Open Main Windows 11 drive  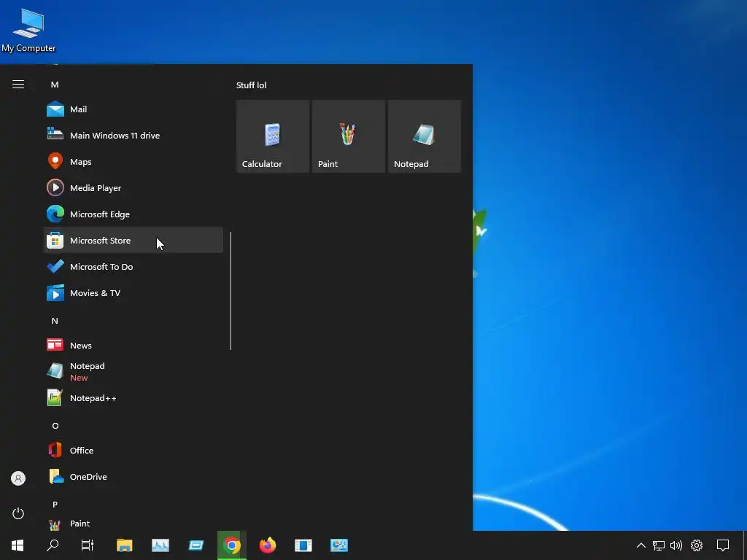(133, 135)
